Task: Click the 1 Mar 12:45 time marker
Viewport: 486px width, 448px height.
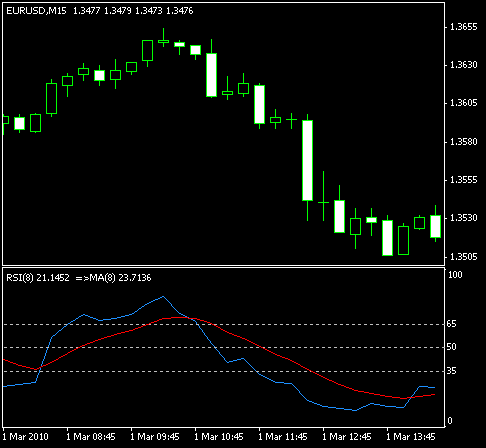Action: pos(347,437)
